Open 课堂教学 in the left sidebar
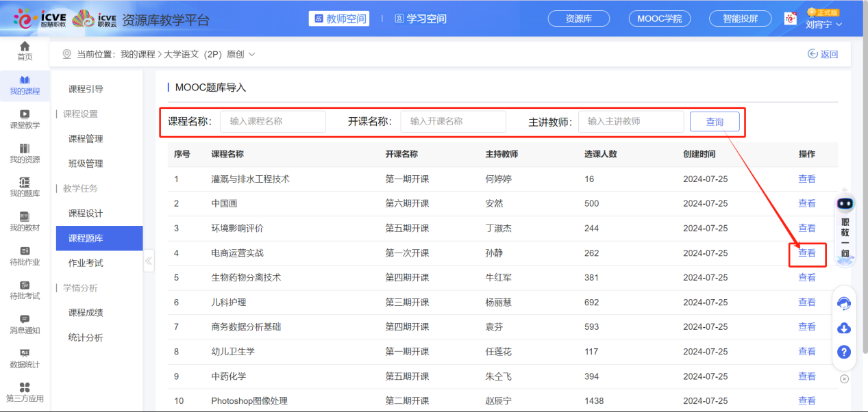The height and width of the screenshot is (412, 868). (x=25, y=118)
